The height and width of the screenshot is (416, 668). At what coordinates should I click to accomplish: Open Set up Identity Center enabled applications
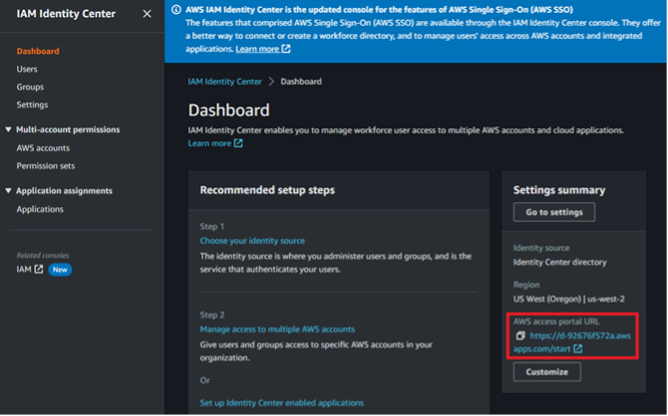click(282, 403)
